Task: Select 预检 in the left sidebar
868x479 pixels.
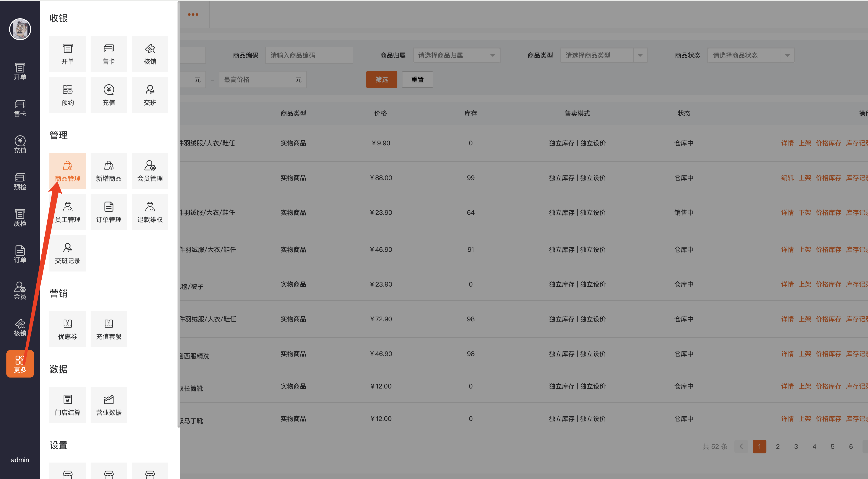Action: click(20, 181)
